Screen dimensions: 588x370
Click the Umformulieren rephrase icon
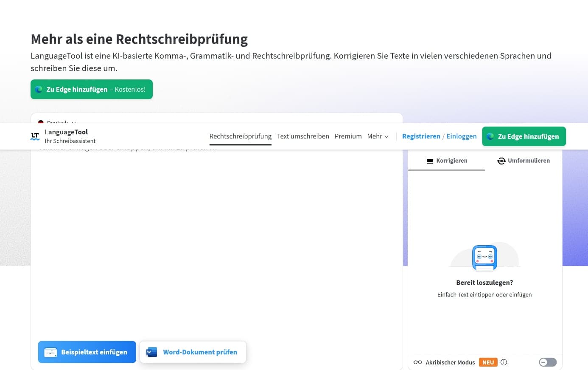501,161
